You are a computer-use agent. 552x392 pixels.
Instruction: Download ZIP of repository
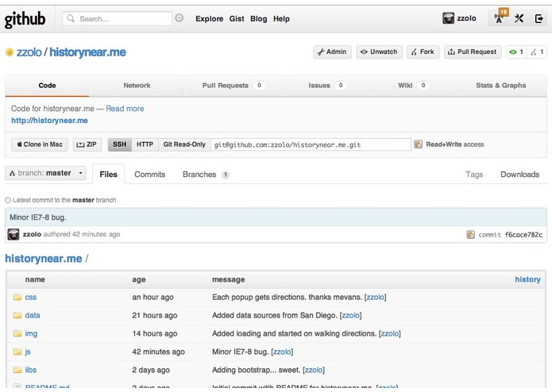click(87, 144)
